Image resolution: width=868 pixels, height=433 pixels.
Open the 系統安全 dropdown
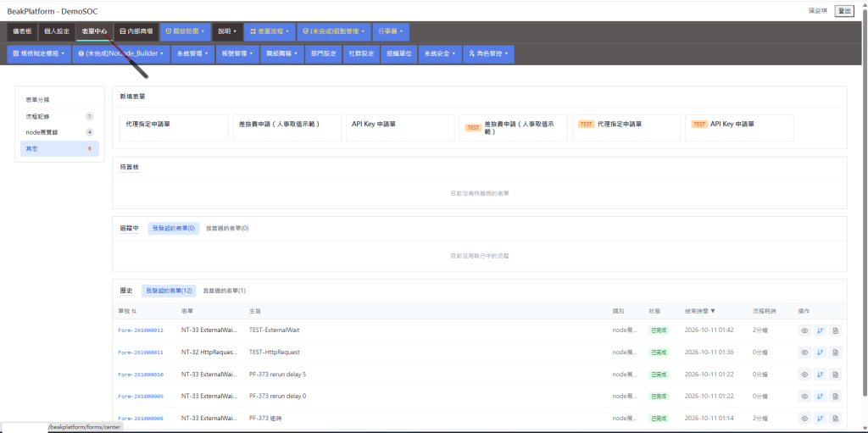click(440, 53)
